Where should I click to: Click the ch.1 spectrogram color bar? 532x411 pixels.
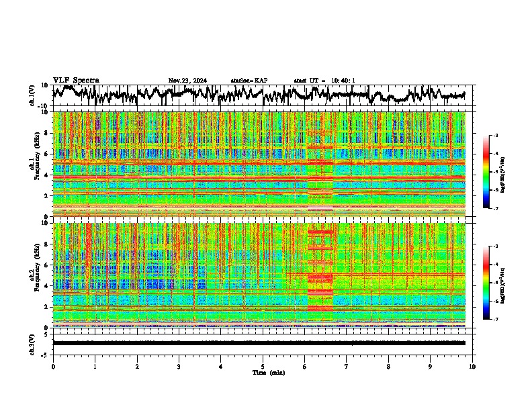coord(486,172)
